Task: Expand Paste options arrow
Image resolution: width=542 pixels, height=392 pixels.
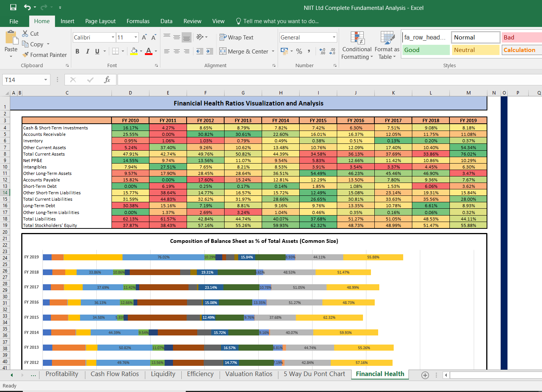Action: 11,56
